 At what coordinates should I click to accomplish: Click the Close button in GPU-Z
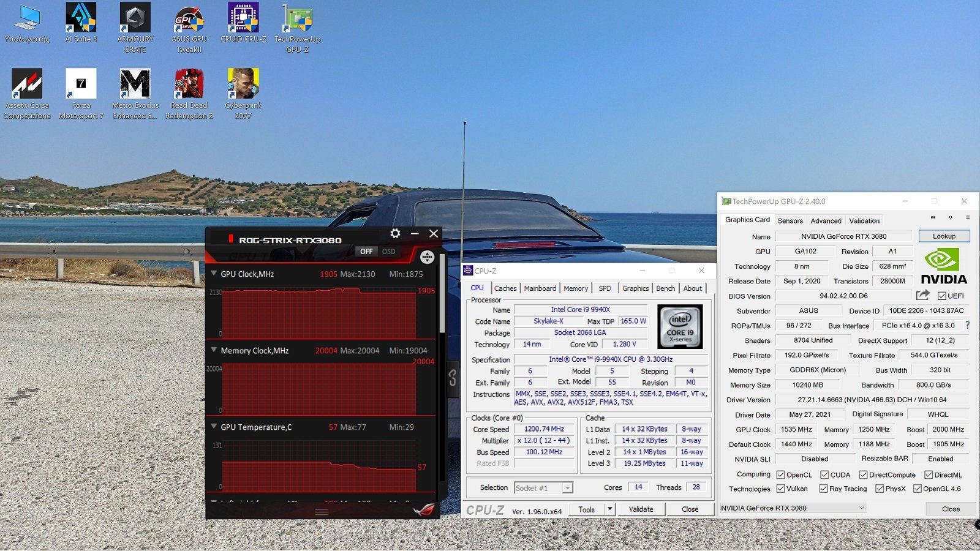(951, 509)
